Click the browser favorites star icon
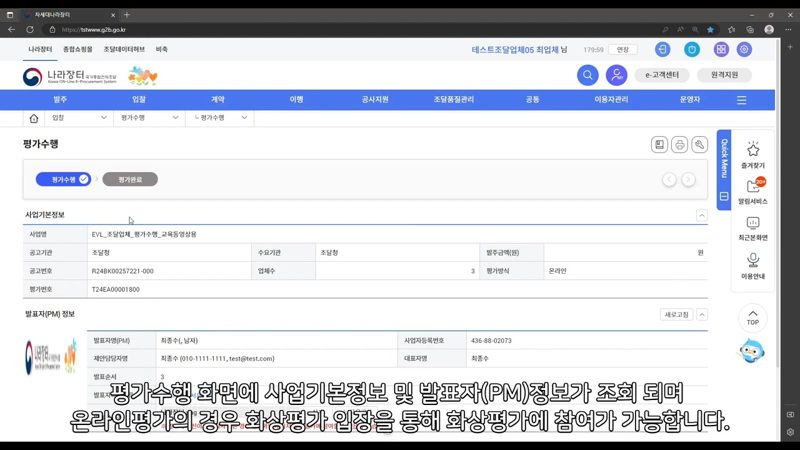800x450 pixels. pyautogui.click(x=710, y=30)
